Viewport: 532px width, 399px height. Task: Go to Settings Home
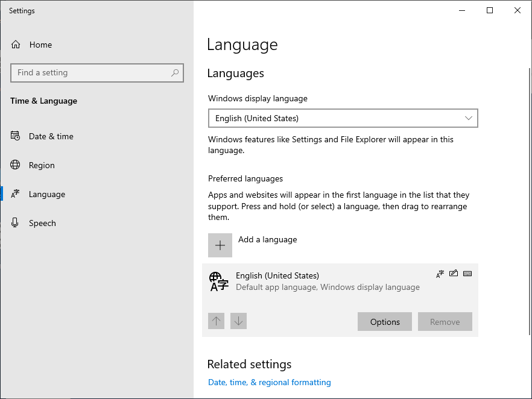pos(97,45)
